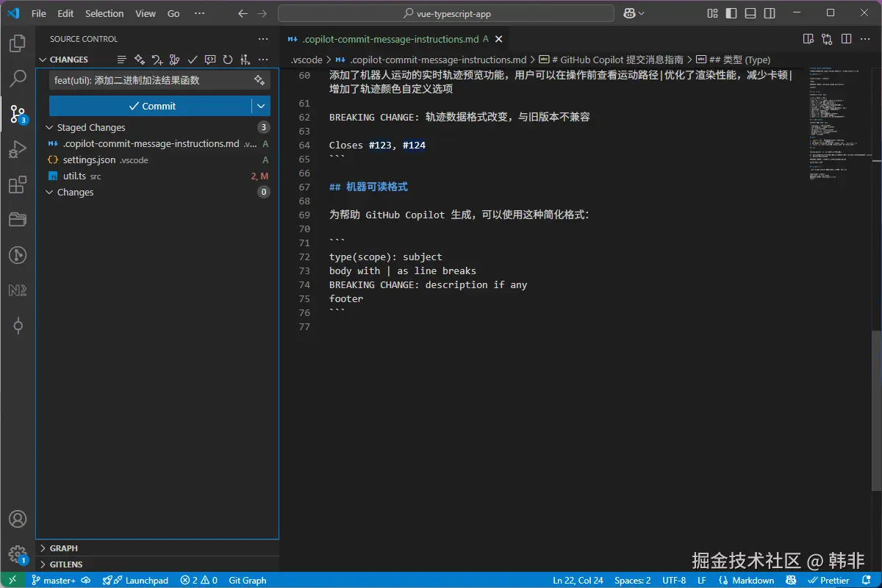Viewport: 882px width, 588px height.
Task: Open Source Control view with badge 3
Action: [x=18, y=114]
